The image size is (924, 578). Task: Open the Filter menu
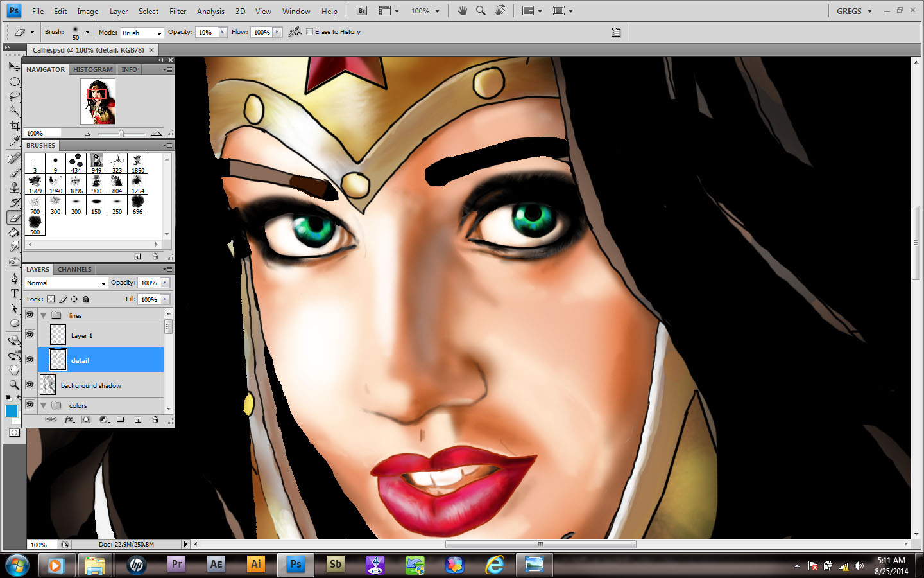pos(178,11)
